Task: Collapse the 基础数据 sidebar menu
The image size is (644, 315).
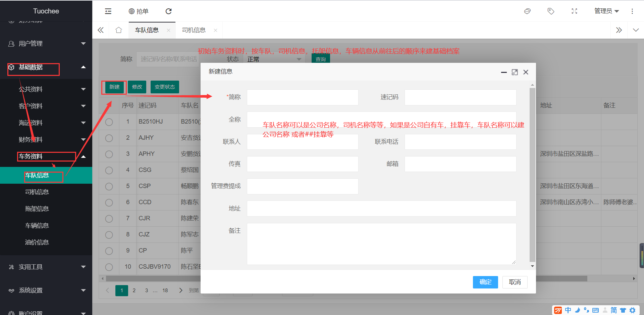Action: tap(46, 67)
